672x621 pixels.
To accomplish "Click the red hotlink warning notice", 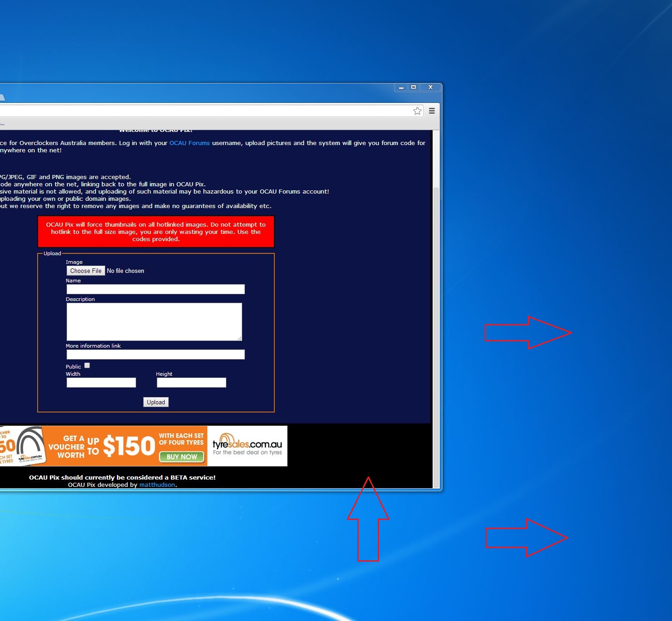I will click(156, 232).
